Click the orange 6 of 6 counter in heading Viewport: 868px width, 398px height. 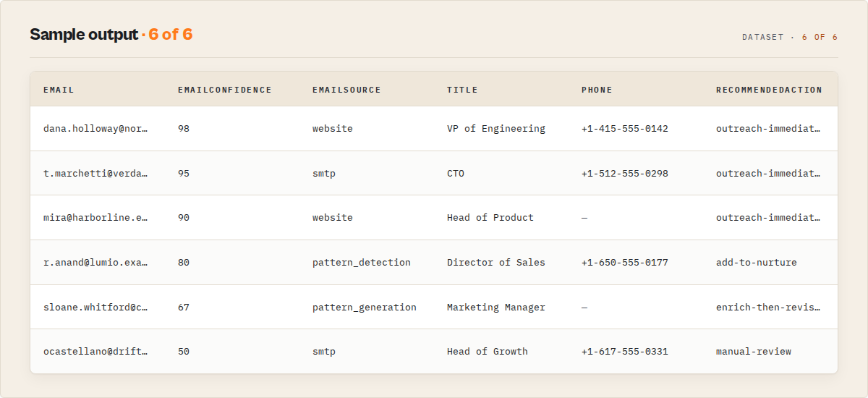[171, 34]
